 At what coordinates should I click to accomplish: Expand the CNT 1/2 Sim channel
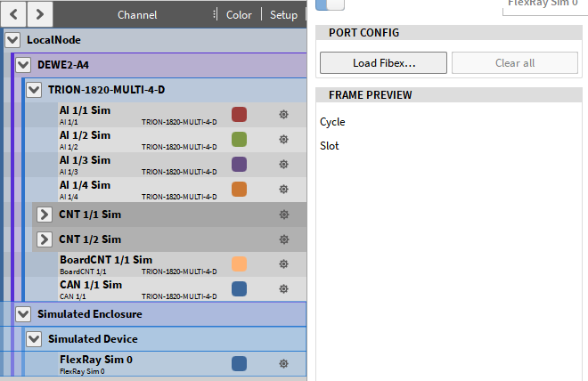pyautogui.click(x=45, y=239)
